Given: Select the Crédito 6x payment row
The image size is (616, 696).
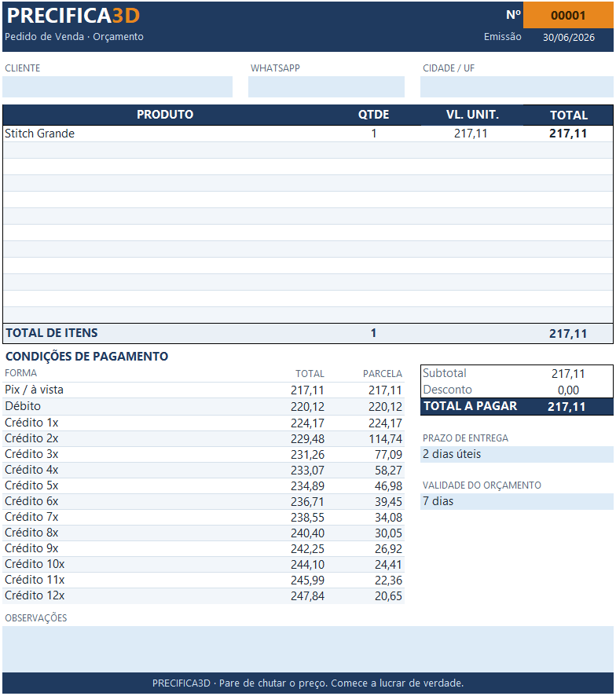Looking at the screenshot, I should tap(203, 502).
